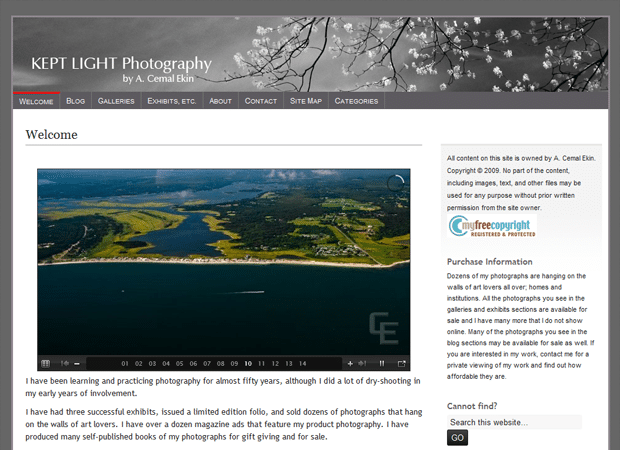Go to the previous slide in slideshow
620x450 pixels.
[65, 363]
